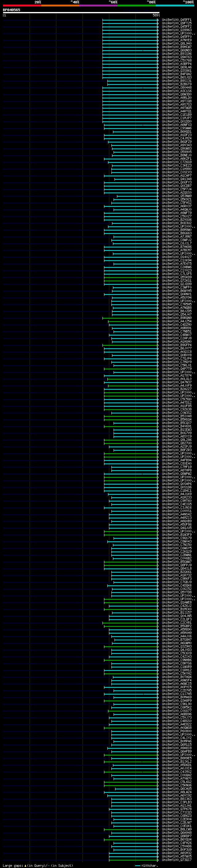The height and width of the screenshot is (868, 197).
Task: Click the UniRef100_O80448 label
Action: (177, 88)
